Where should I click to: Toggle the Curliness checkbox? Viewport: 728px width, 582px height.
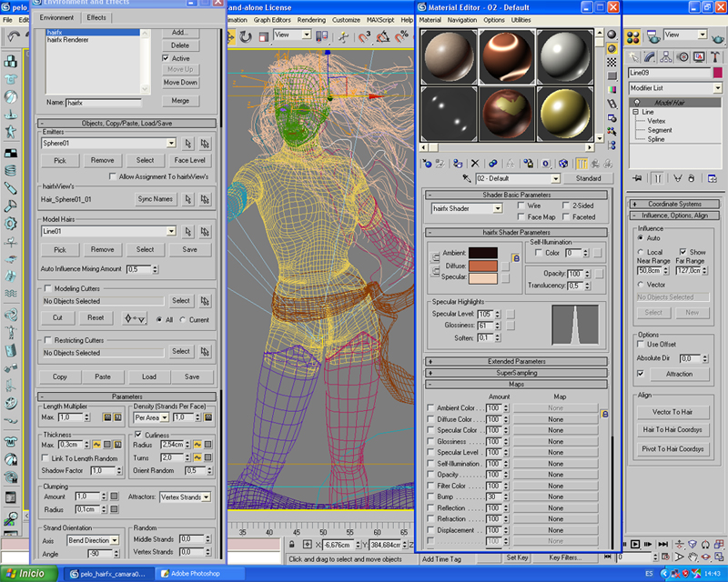tap(138, 435)
